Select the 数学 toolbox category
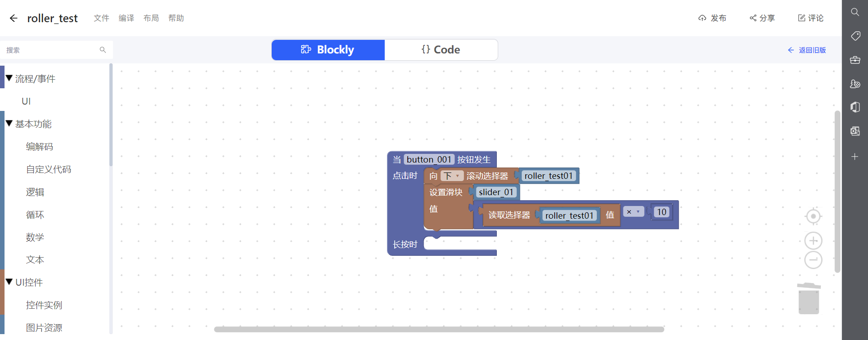Image resolution: width=868 pixels, height=340 pixels. (x=35, y=237)
